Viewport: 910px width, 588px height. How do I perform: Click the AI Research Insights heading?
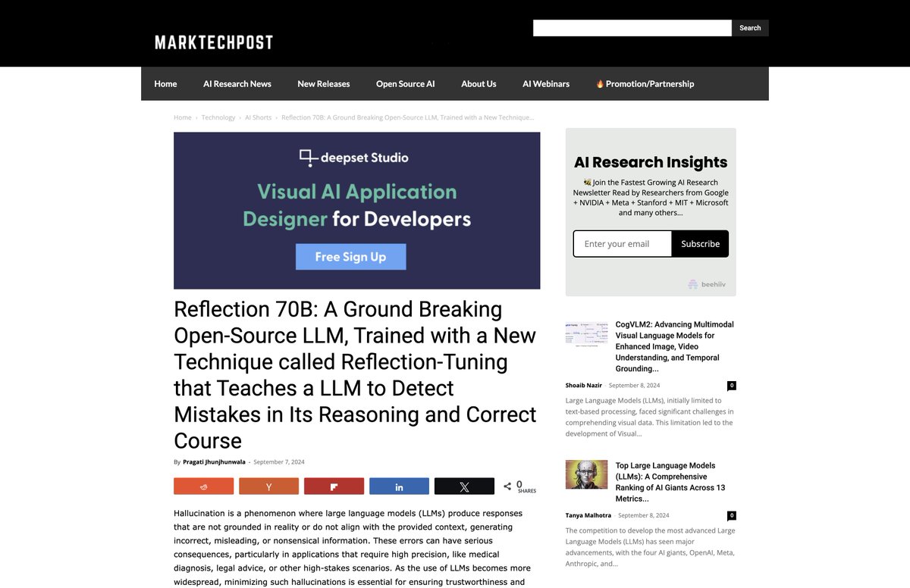point(651,162)
